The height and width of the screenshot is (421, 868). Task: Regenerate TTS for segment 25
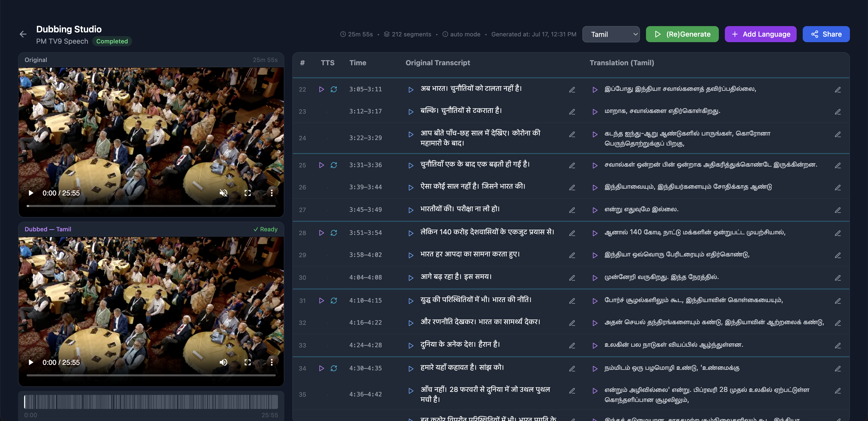[334, 165]
